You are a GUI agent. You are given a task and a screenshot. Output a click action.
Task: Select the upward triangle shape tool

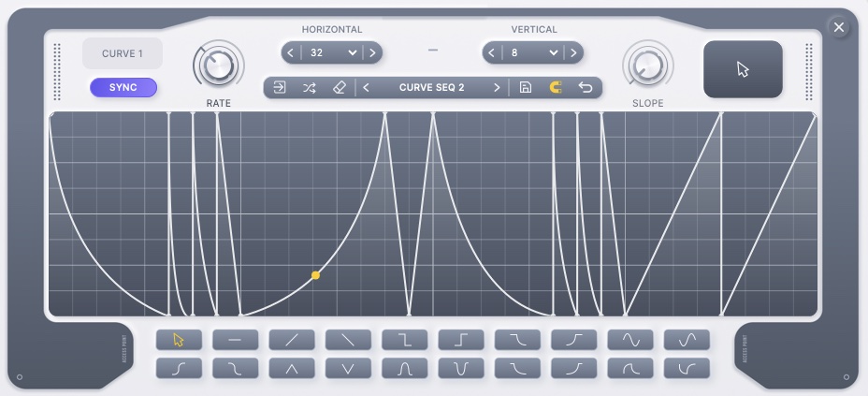[x=292, y=369]
